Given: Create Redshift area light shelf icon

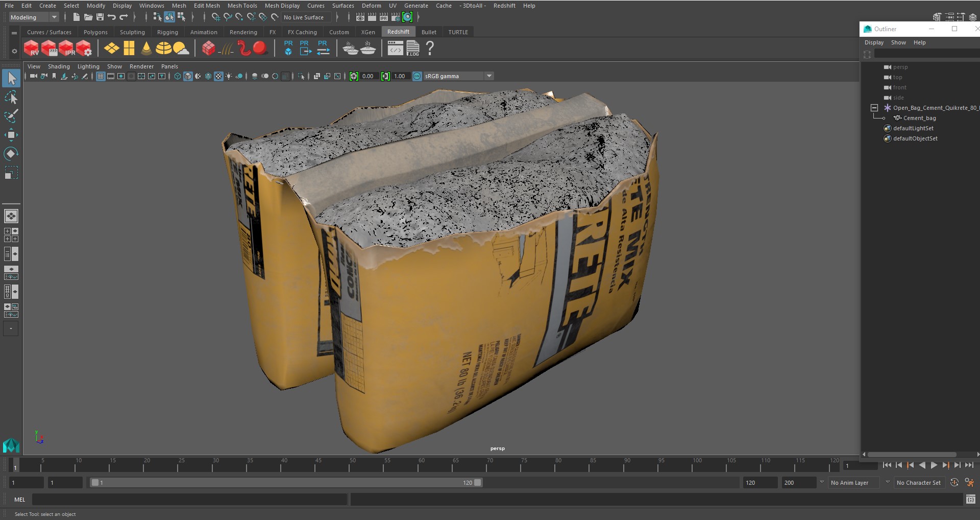Looking at the screenshot, I should [112, 49].
